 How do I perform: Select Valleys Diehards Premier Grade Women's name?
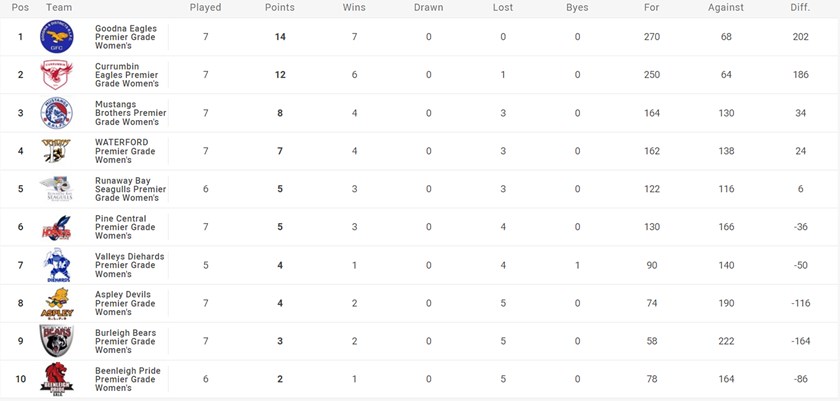129,265
